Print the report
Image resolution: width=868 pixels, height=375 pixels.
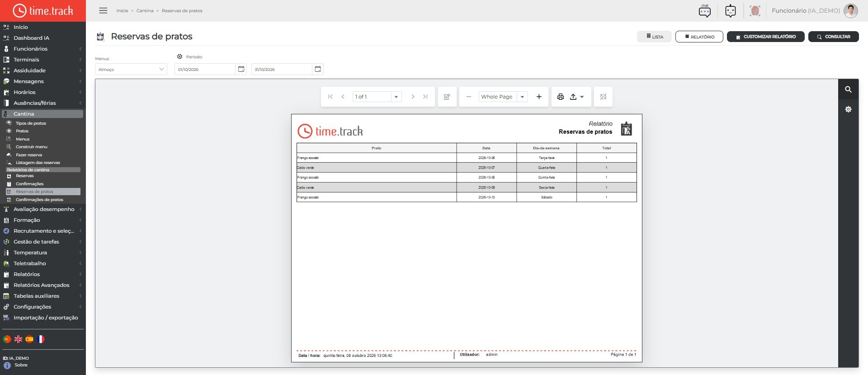(x=561, y=97)
